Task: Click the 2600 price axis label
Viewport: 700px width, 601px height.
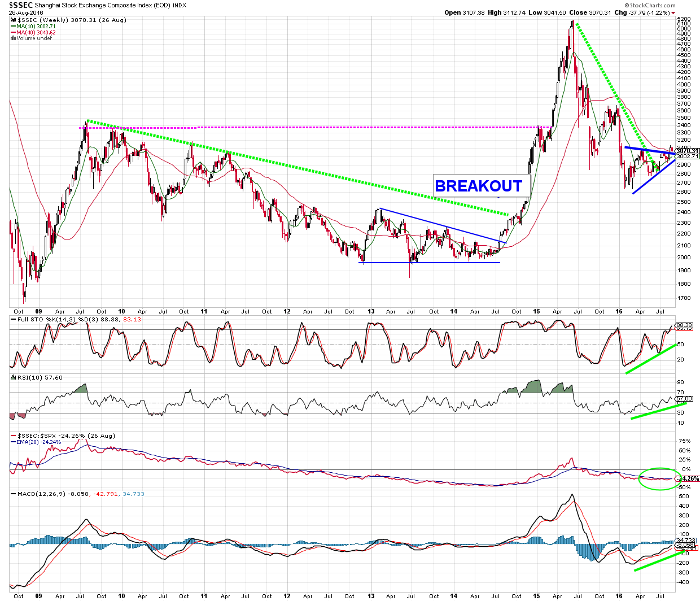Action: (683, 192)
